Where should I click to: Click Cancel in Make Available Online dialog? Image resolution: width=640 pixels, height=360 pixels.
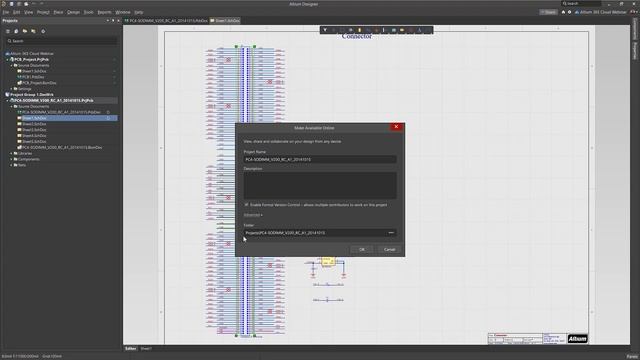(x=389, y=249)
